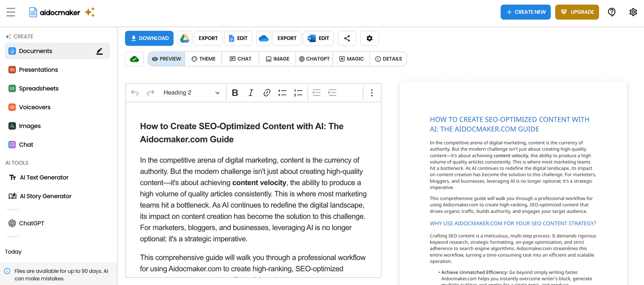Click the bold words 'content velocity' in editor

click(x=259, y=183)
